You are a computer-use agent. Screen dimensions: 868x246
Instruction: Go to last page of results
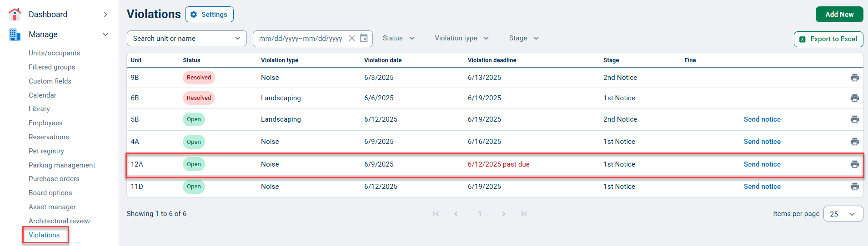pos(524,214)
